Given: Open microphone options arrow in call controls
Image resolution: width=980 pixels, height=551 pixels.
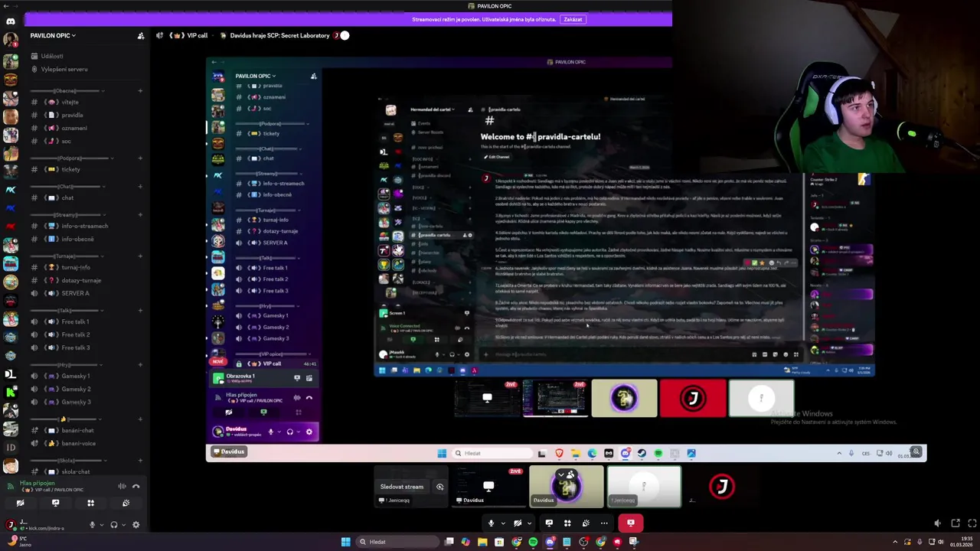Looking at the screenshot, I should point(503,523).
